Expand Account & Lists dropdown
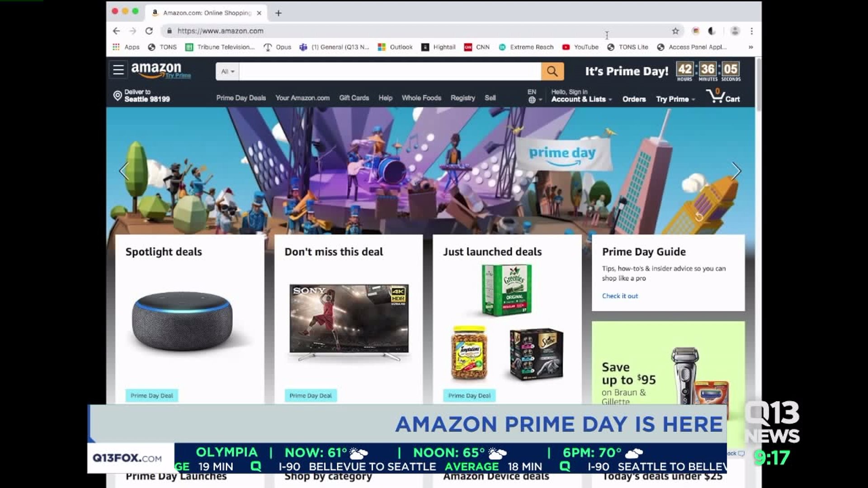The width and height of the screenshot is (868, 488). click(x=581, y=99)
